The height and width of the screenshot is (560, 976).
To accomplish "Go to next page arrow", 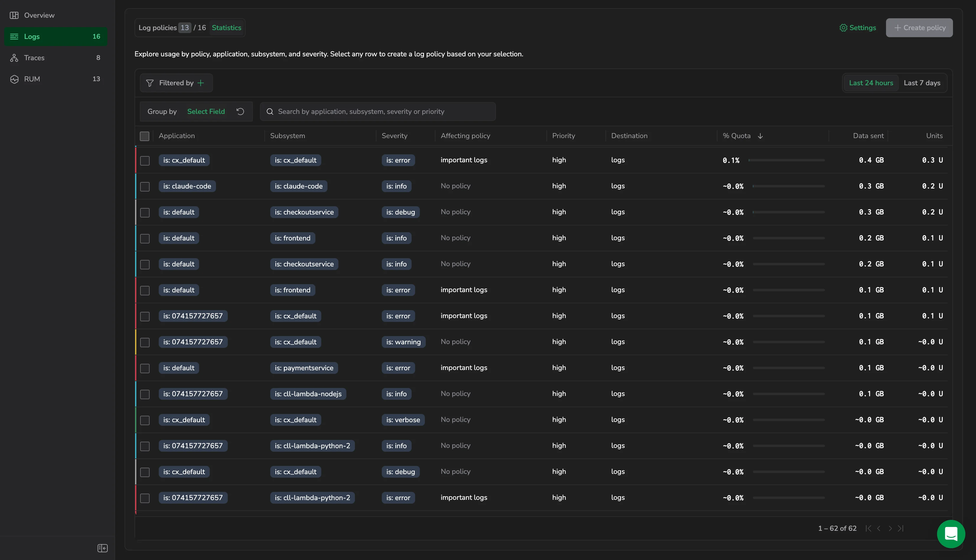I will [x=890, y=528].
